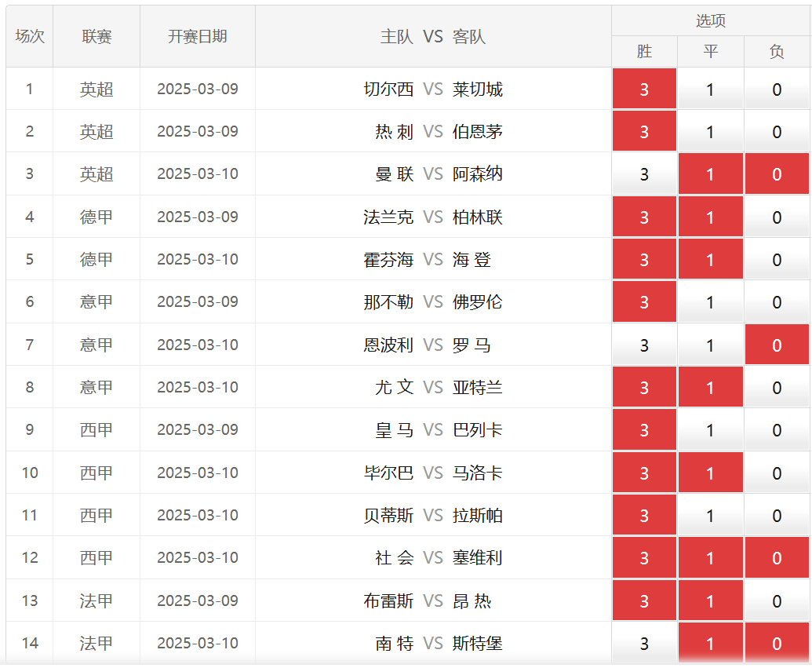Toggle win option 3 for 尤文 VS 亚特兰
Screen dimensions: 812x668
644,387
